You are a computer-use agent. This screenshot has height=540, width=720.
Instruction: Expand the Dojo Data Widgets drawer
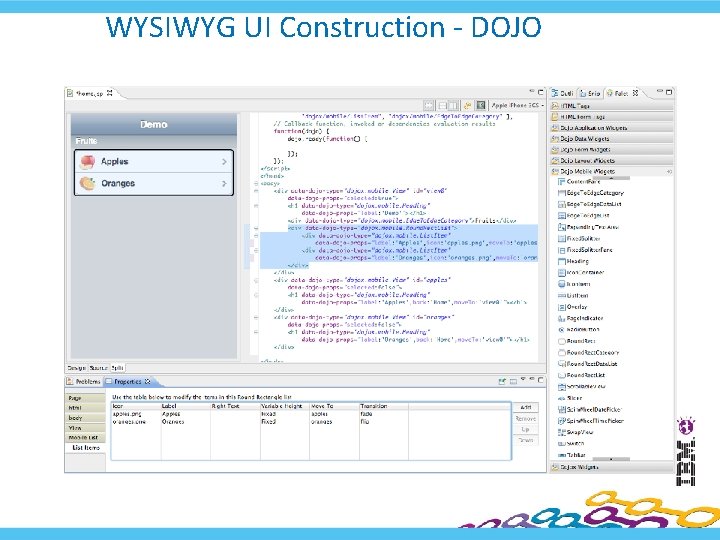click(611, 139)
